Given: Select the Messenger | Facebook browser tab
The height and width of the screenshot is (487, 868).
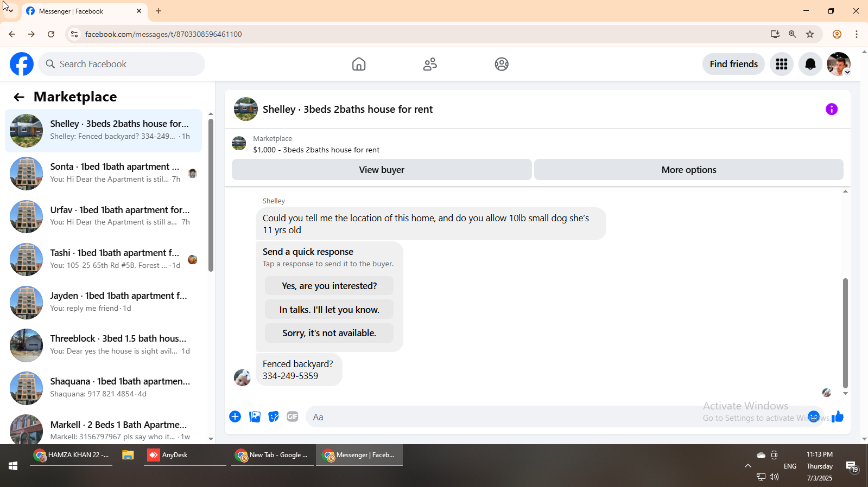Looking at the screenshot, I should point(84,11).
